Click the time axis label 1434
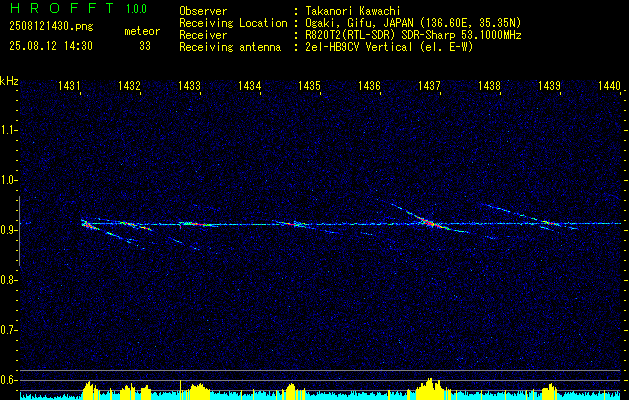This screenshot has height=400, width=629. [x=250, y=85]
